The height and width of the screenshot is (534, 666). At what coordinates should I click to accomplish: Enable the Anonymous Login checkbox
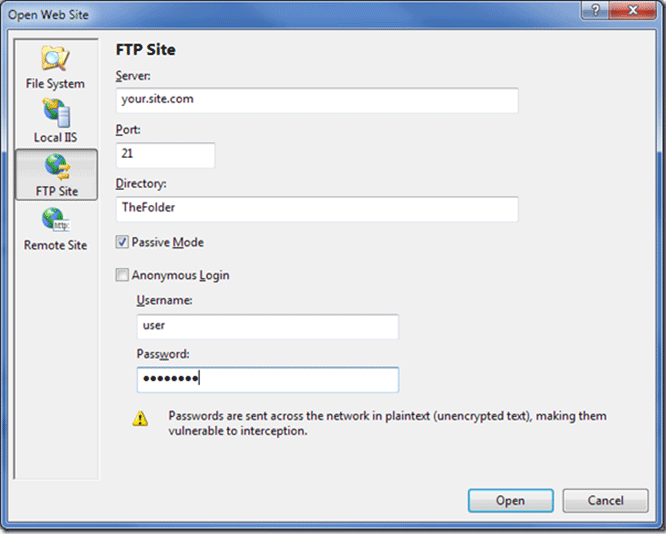(x=122, y=275)
